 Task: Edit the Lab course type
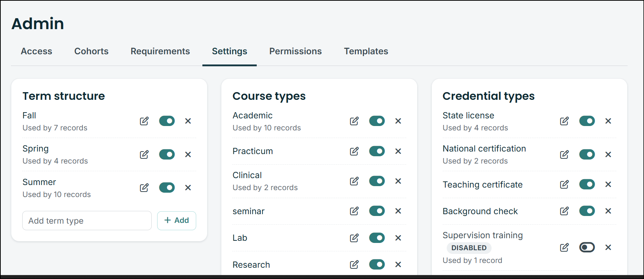click(354, 238)
